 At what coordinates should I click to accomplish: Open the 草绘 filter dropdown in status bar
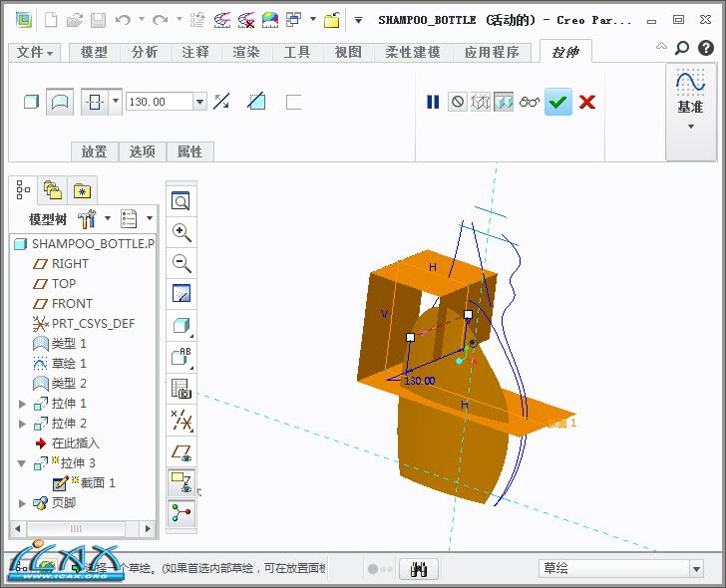696,568
